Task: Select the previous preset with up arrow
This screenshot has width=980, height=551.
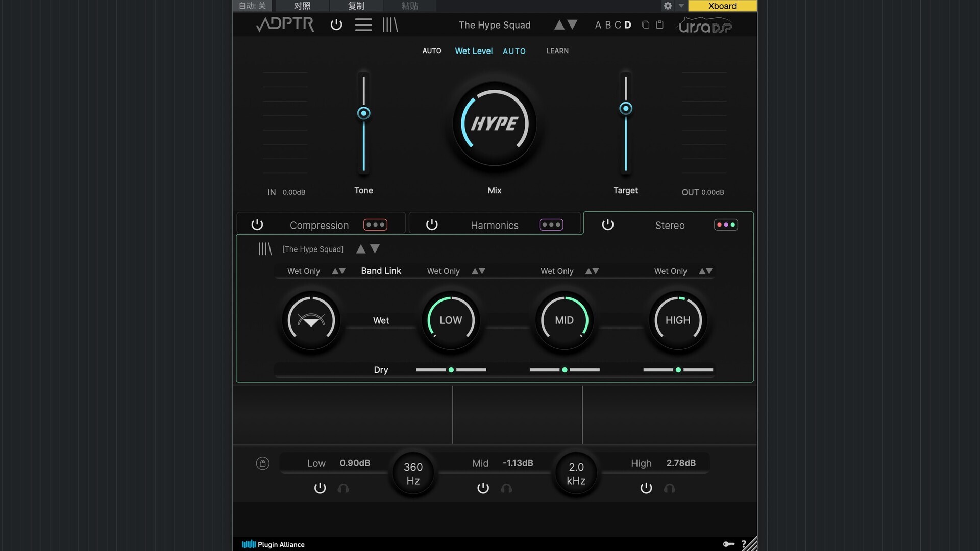Action: pos(559,24)
